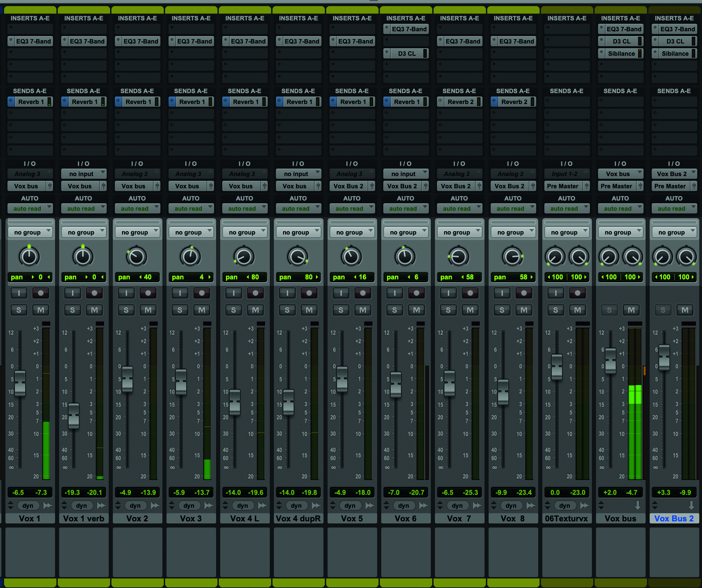The width and height of the screenshot is (702, 588).
Task: Toggle input monitoring on Vox 5
Action: (x=341, y=293)
